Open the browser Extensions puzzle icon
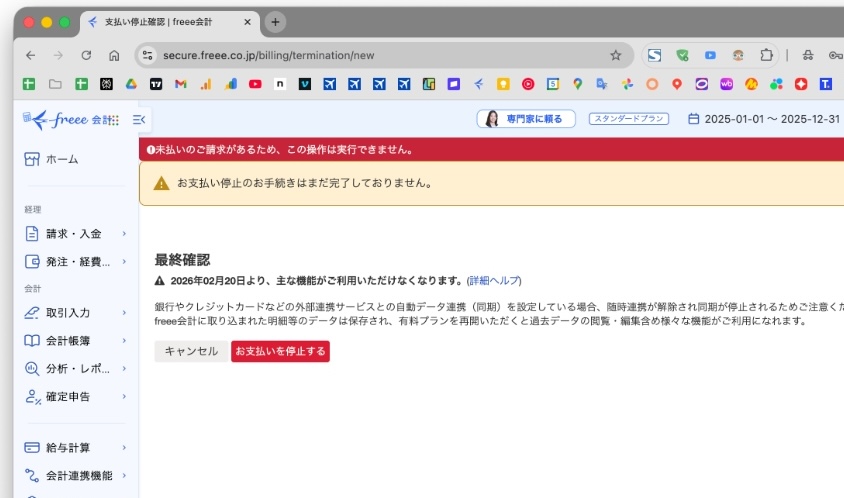This screenshot has width=844, height=498. (766, 55)
